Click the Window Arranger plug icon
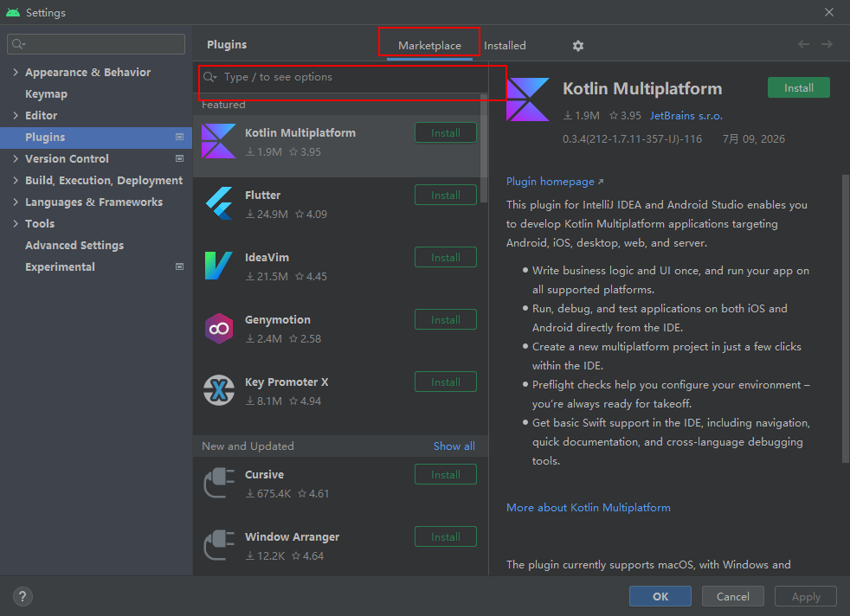This screenshot has width=850, height=616. [219, 545]
